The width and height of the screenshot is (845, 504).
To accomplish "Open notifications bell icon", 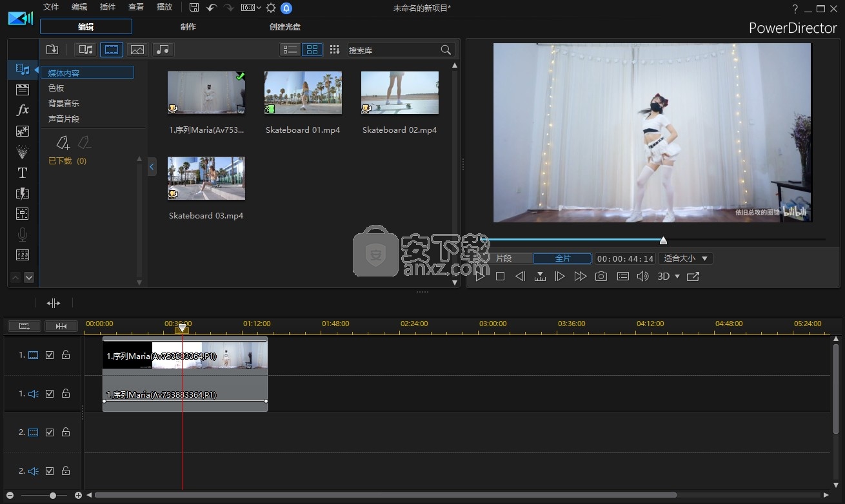I will pos(286,8).
